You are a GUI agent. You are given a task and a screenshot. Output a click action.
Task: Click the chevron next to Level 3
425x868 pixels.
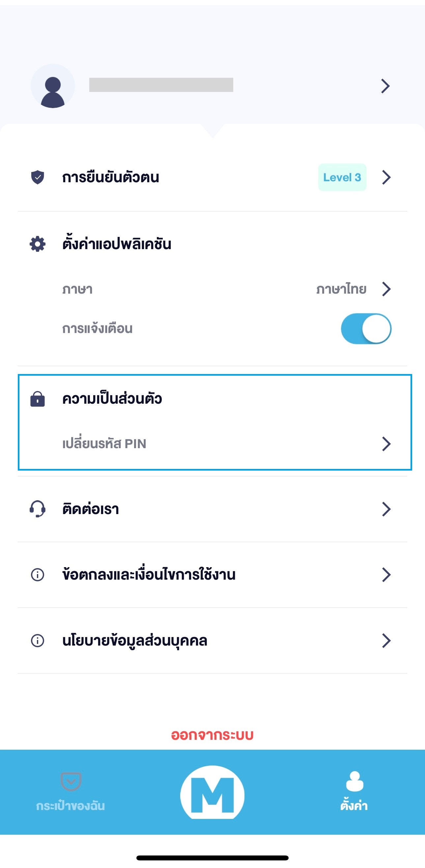pyautogui.click(x=386, y=177)
